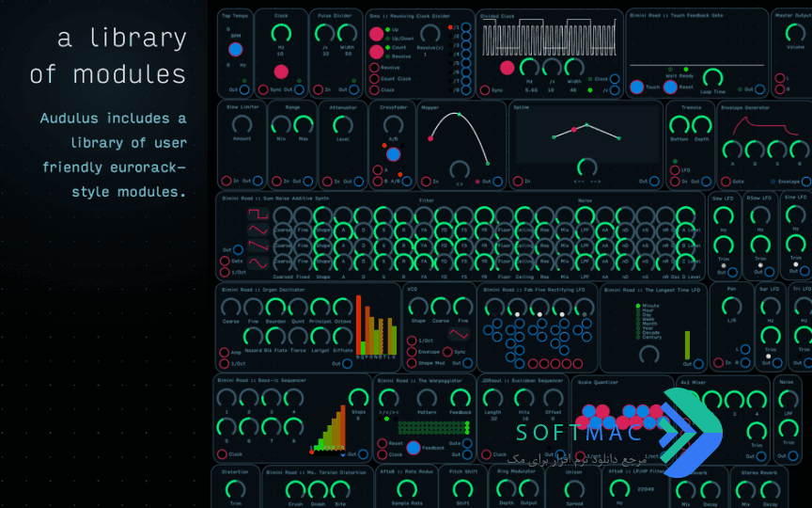812x508 pixels.
Task: Toggle the blue Feedback button in Warpeggiator
Action: (414, 448)
